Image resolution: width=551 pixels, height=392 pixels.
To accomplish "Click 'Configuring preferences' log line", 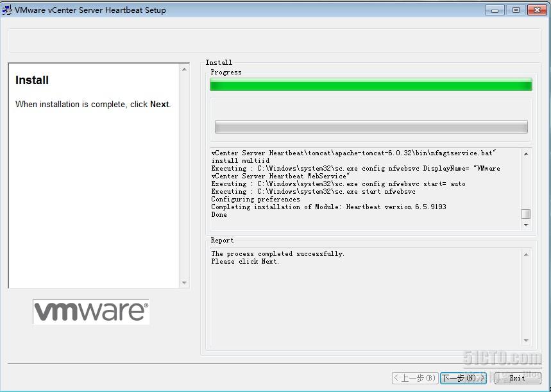I will [255, 199].
